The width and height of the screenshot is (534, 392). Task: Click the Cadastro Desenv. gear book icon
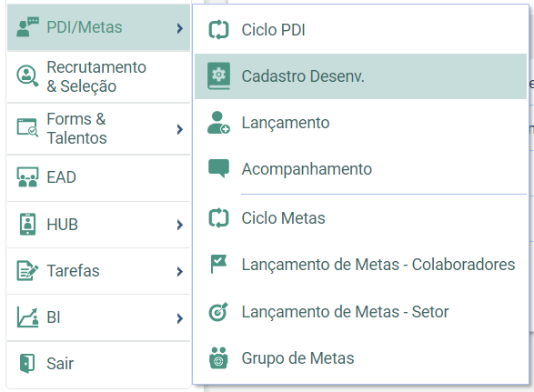[x=218, y=76]
